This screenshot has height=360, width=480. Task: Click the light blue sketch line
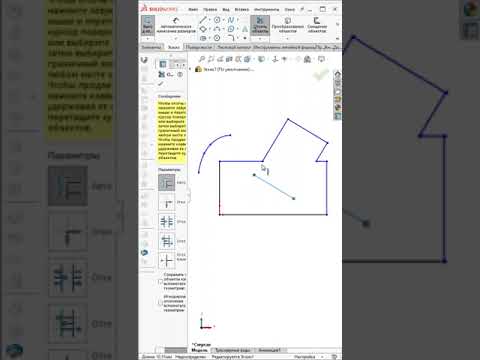coord(274,187)
